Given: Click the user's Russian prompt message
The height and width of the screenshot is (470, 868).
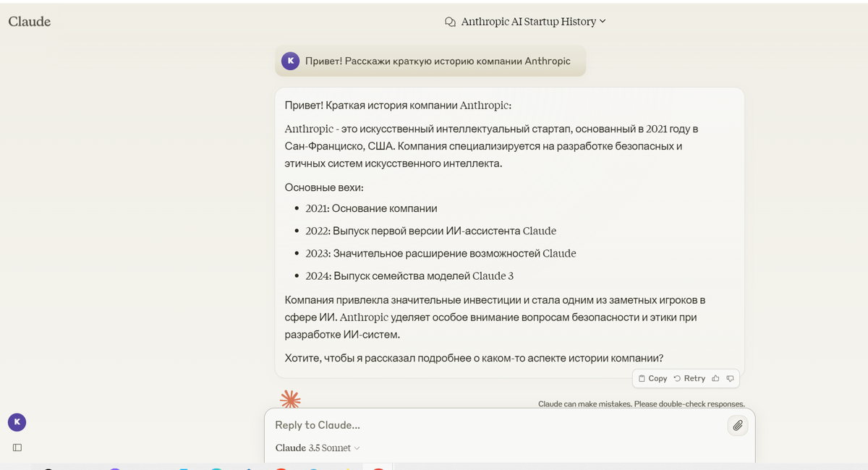Looking at the screenshot, I should pos(438,61).
